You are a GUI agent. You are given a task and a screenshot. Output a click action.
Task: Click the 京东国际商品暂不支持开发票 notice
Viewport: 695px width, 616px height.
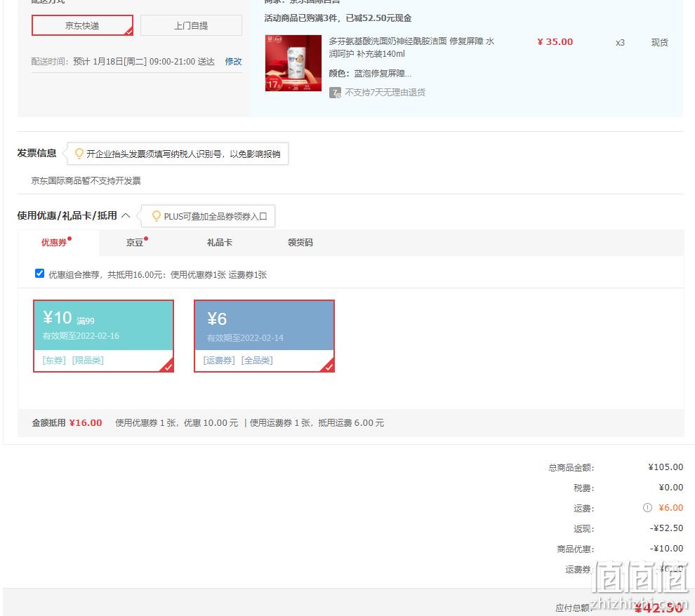(86, 181)
